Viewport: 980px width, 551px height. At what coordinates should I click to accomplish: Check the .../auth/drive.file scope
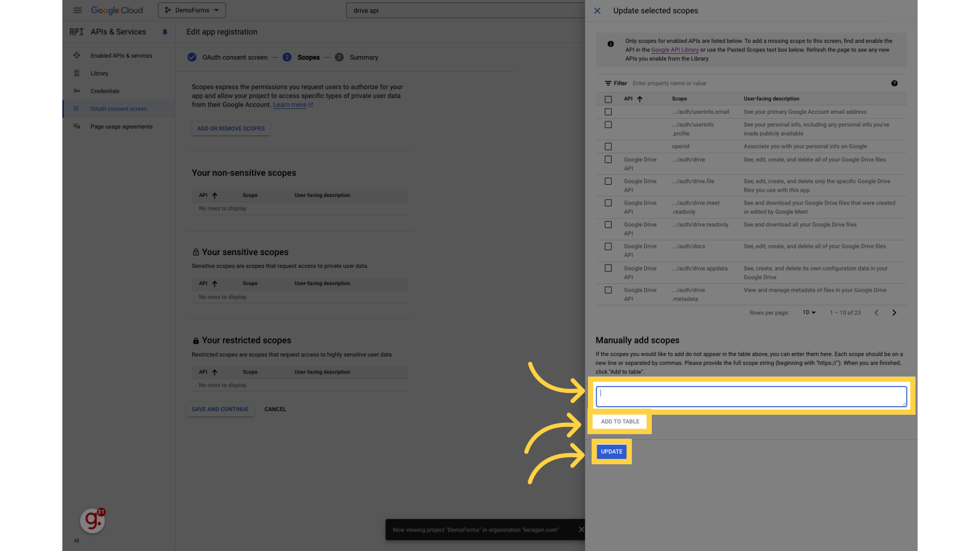(608, 181)
